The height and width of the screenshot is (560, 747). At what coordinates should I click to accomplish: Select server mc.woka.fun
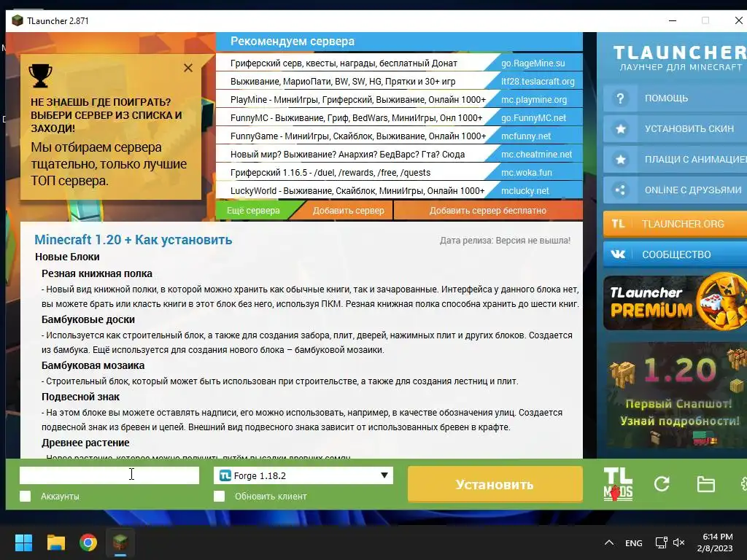pos(527,173)
